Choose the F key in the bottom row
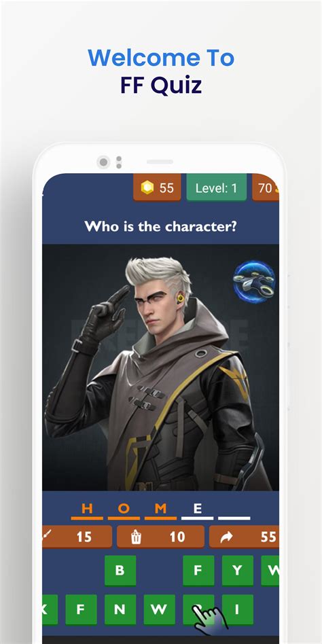The width and height of the screenshot is (322, 644). tap(82, 609)
